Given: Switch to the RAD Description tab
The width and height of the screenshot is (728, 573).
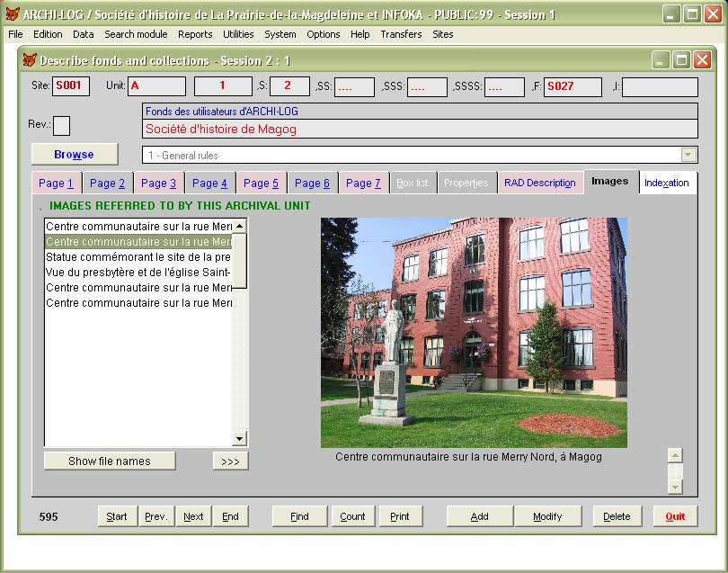Looking at the screenshot, I should click(x=539, y=183).
